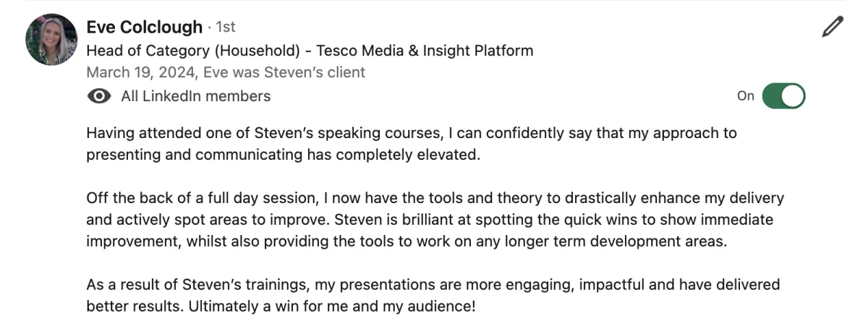Viewport: 868px width, 326px height.
Task: Click the All LinkedIn members label
Action: click(x=196, y=96)
